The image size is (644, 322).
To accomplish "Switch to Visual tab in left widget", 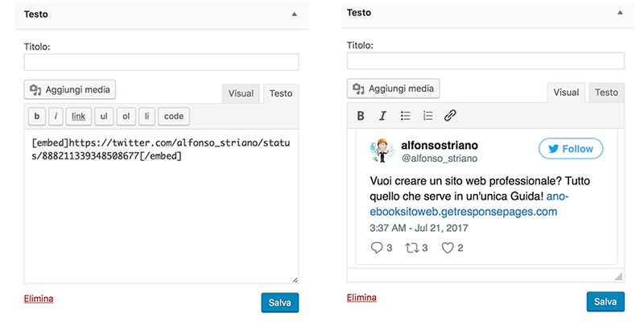I will (241, 93).
